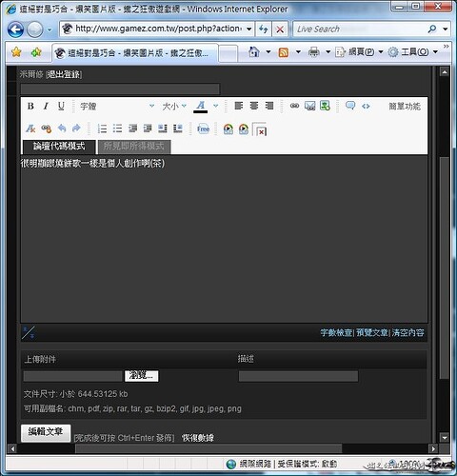
Task: Switch to 所見即所得模式 tab
Action: [134, 147]
